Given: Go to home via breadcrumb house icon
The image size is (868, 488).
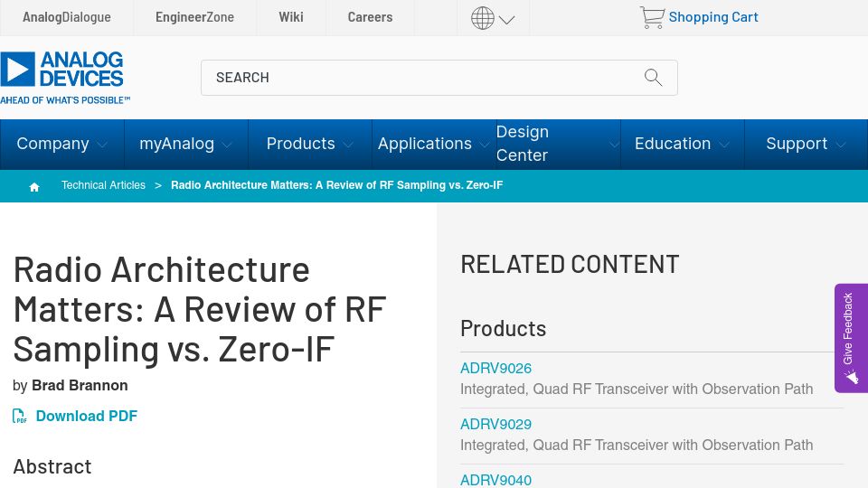Looking at the screenshot, I should coord(34,187).
